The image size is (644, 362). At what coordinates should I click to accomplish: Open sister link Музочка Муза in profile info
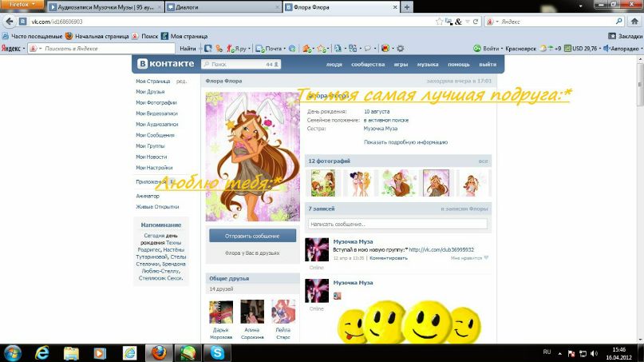click(x=381, y=129)
